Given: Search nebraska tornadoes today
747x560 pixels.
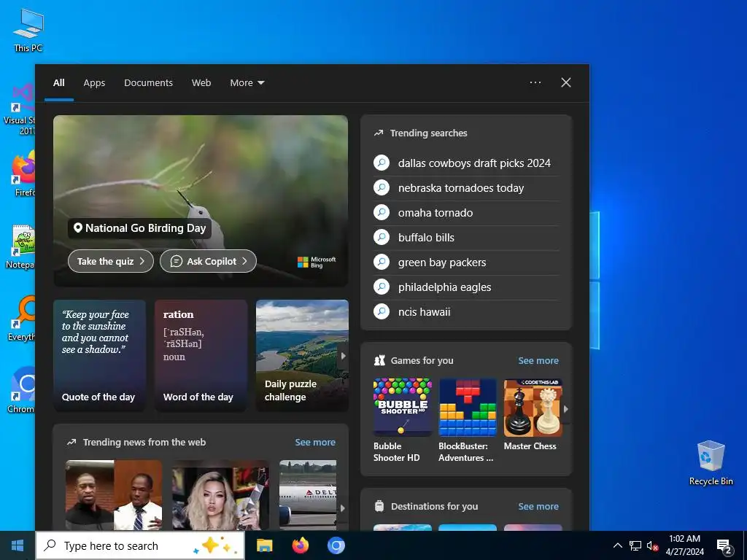Looking at the screenshot, I should point(466,187).
